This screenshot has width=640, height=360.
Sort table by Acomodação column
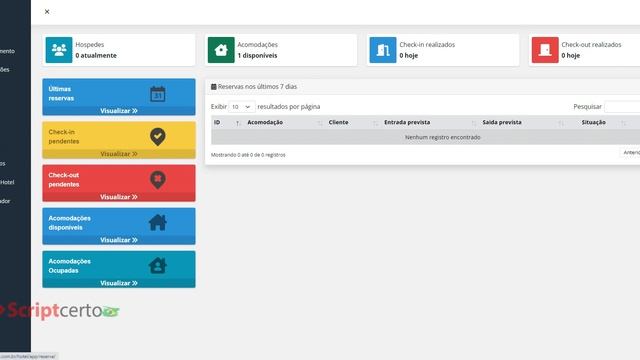[x=284, y=122]
